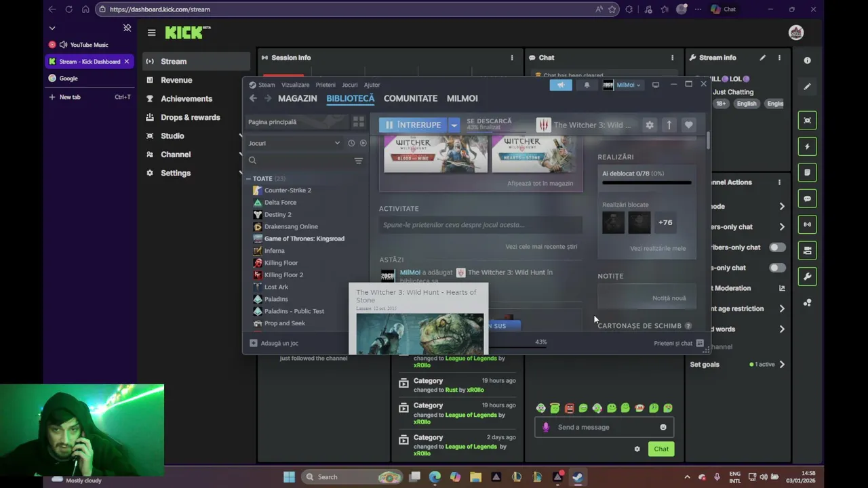
Task: Click Steam Big Picture mode monitor icon
Action: coord(656,85)
